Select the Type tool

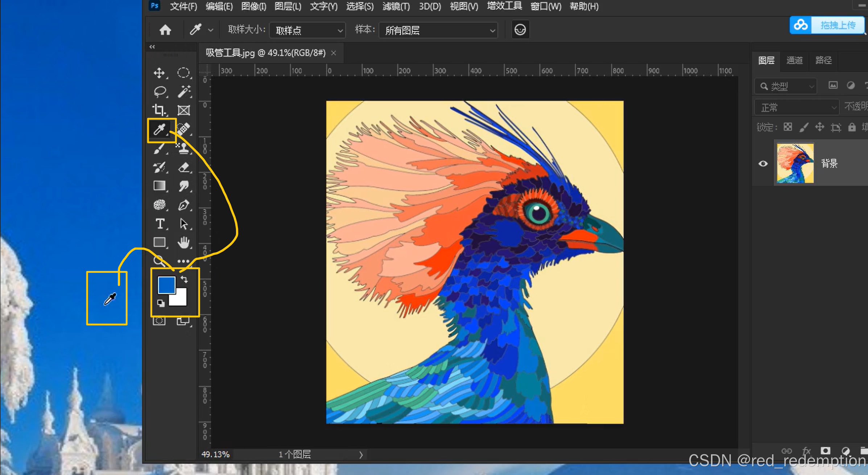[160, 224]
